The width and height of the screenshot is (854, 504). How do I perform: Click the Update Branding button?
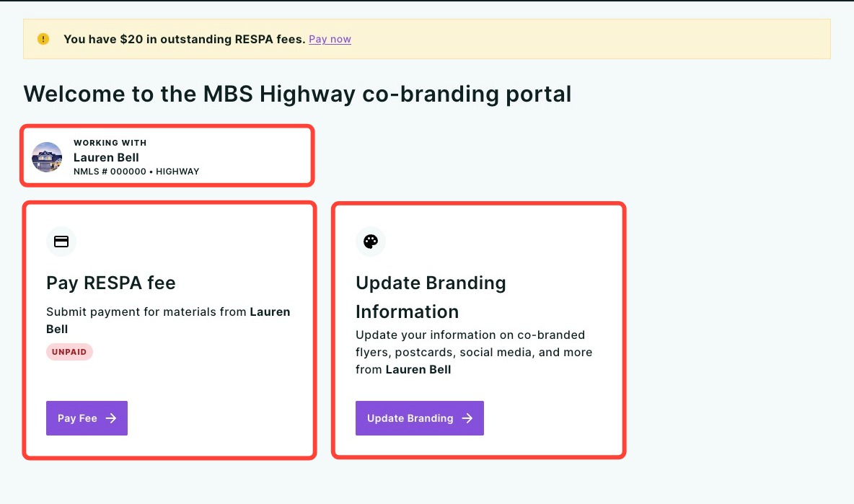pyautogui.click(x=419, y=418)
